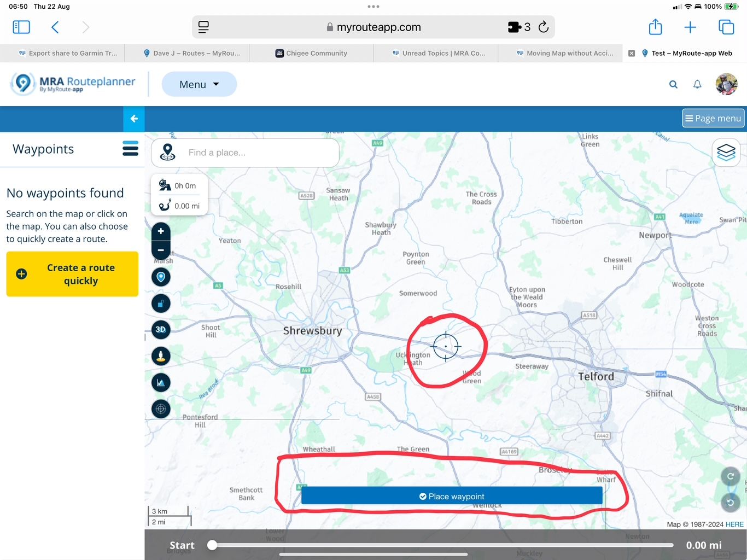The height and width of the screenshot is (560, 747).
Task: Go back in Safari history
Action: click(x=55, y=27)
